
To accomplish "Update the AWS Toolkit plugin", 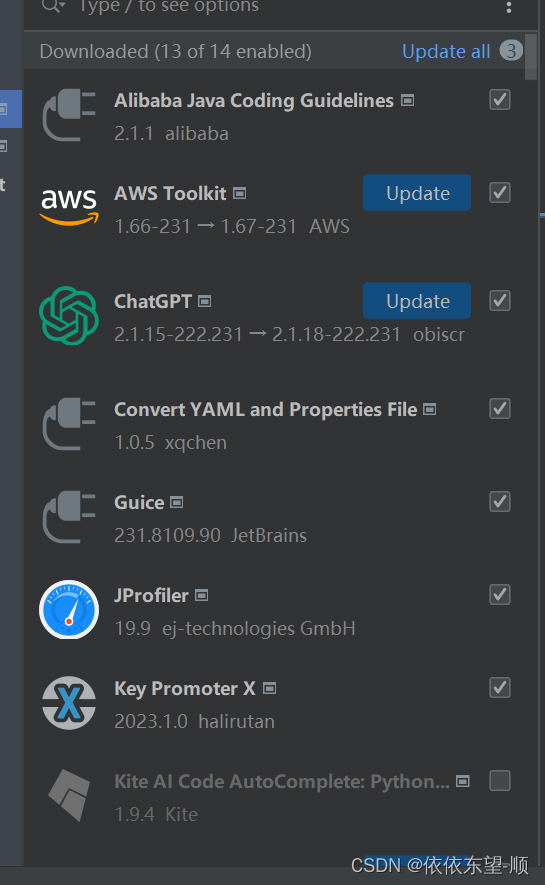I will [x=417, y=192].
